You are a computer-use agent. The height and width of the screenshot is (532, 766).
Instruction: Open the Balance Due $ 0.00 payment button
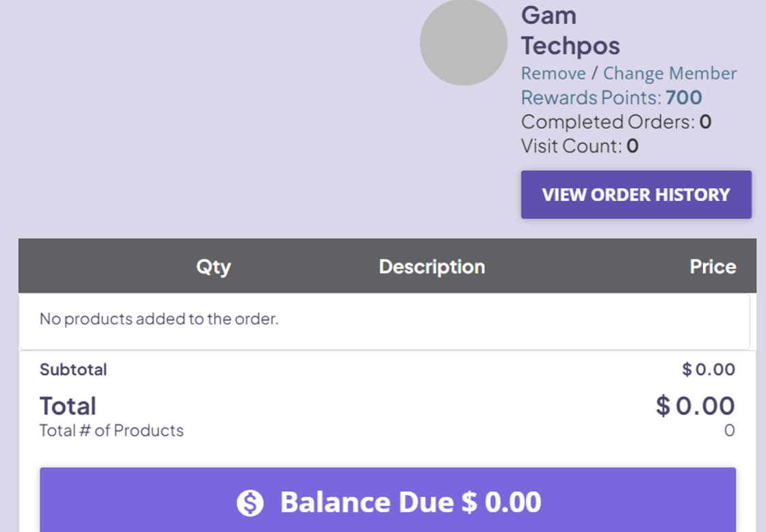(387, 500)
